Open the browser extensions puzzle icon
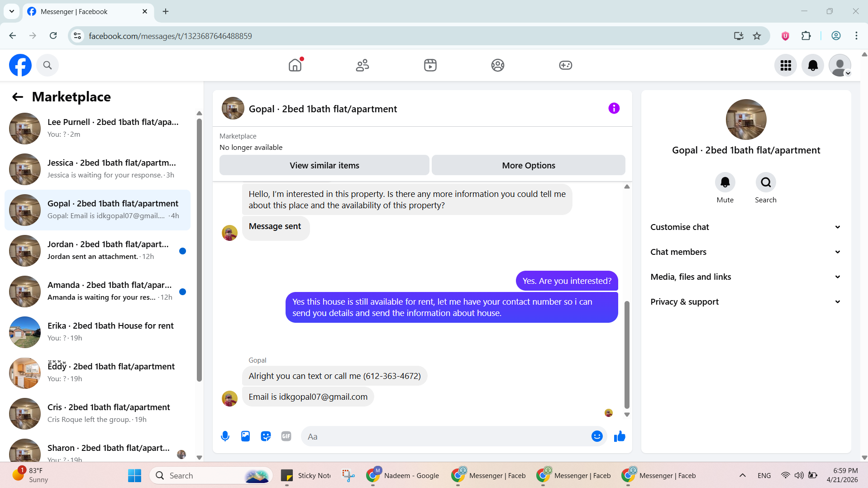The height and width of the screenshot is (488, 868). [806, 36]
